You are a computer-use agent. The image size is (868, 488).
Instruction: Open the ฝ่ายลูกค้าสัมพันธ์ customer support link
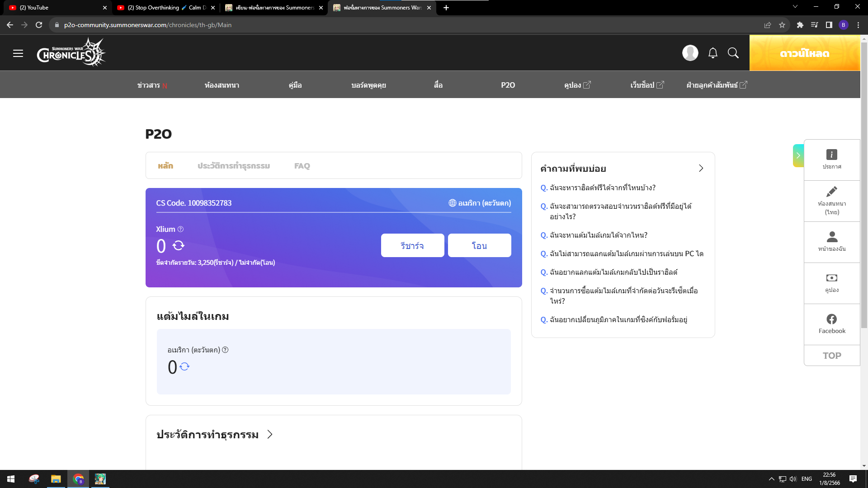717,85
